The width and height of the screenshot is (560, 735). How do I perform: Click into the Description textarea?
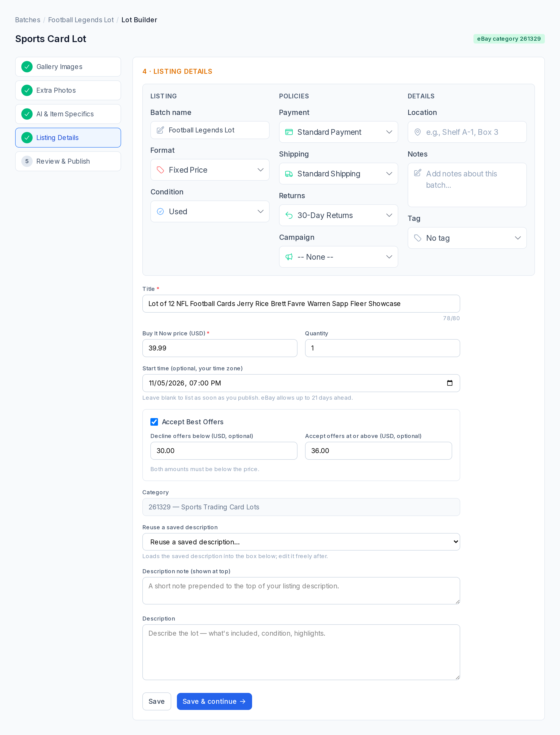pyautogui.click(x=301, y=652)
